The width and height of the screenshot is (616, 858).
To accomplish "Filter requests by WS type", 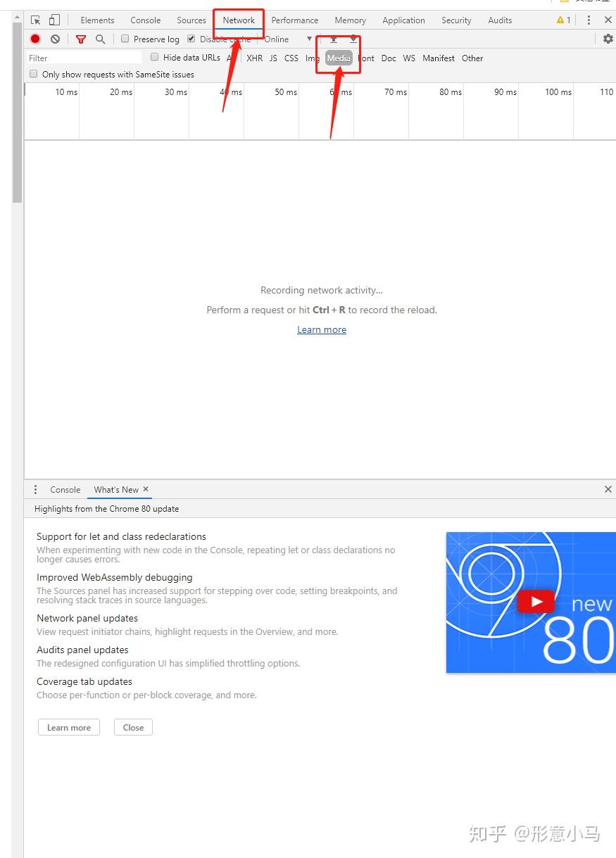I will pyautogui.click(x=409, y=58).
